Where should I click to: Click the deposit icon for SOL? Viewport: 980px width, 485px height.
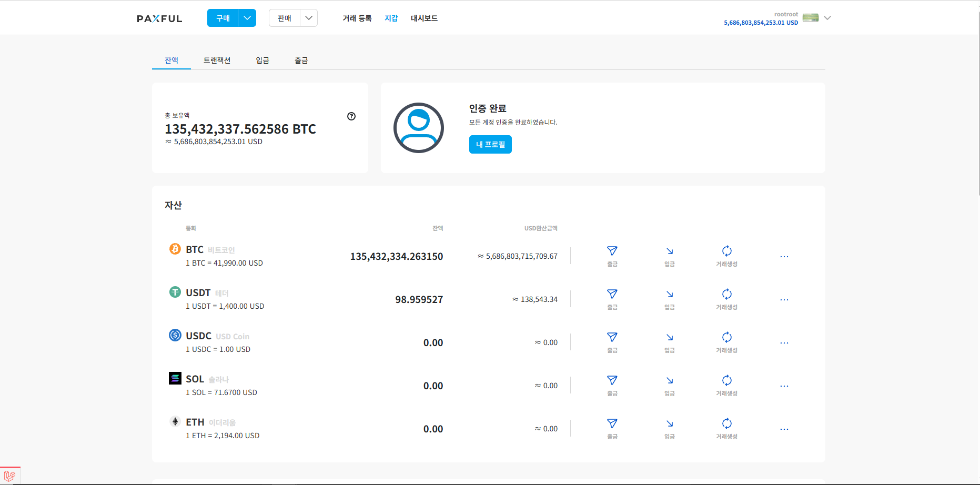[x=669, y=380]
